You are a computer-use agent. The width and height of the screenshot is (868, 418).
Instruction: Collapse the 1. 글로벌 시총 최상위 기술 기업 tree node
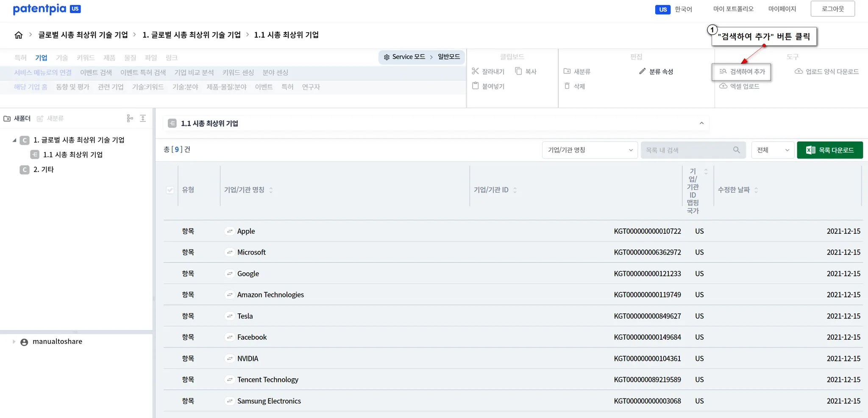[x=14, y=140]
